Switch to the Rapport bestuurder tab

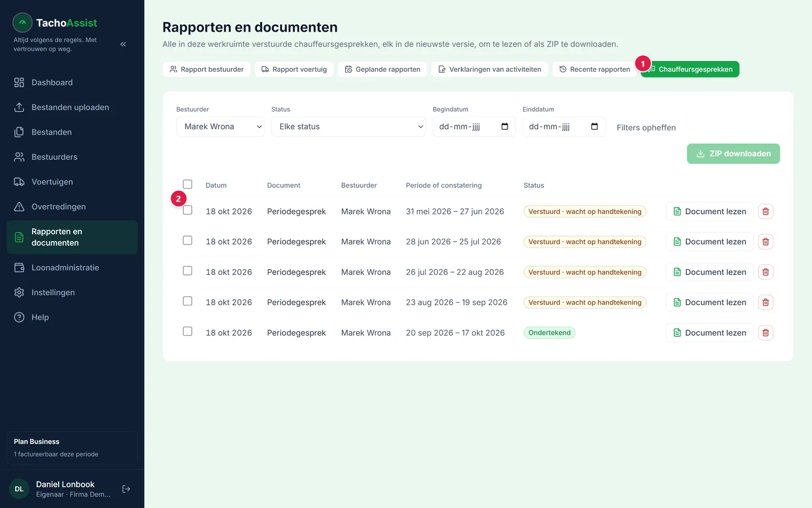(x=206, y=69)
